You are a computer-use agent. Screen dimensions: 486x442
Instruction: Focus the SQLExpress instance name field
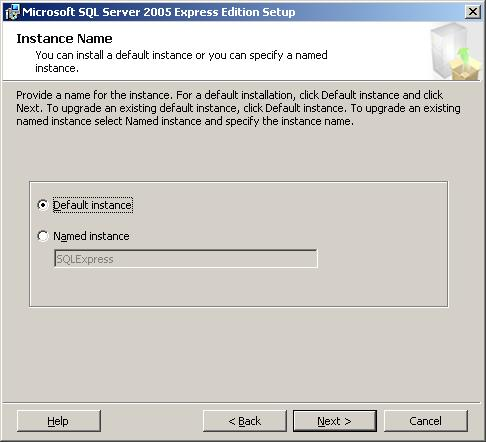[x=186, y=259]
